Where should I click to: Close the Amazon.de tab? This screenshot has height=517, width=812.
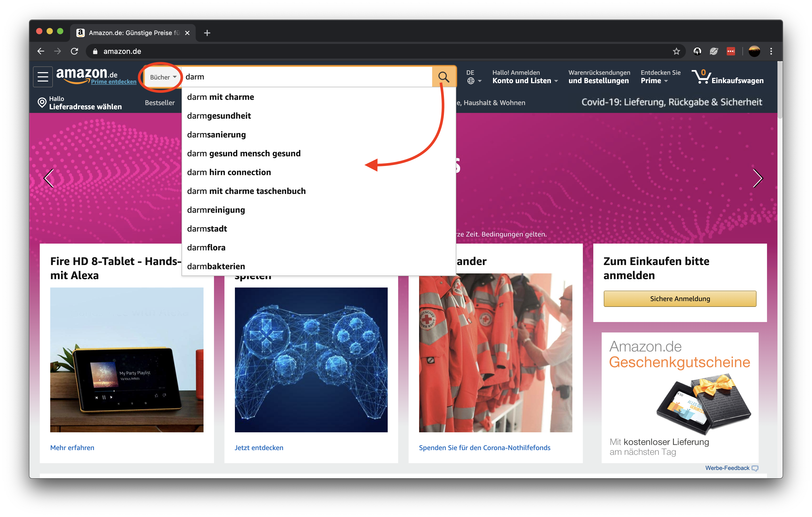[x=188, y=33]
